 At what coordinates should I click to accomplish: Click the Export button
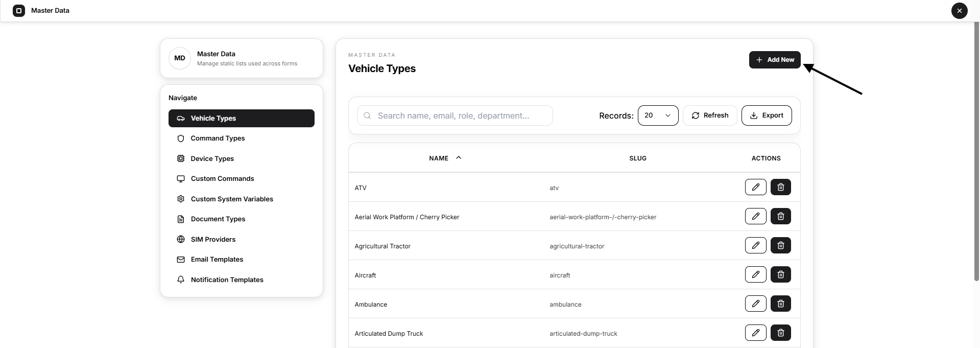pyautogui.click(x=767, y=115)
